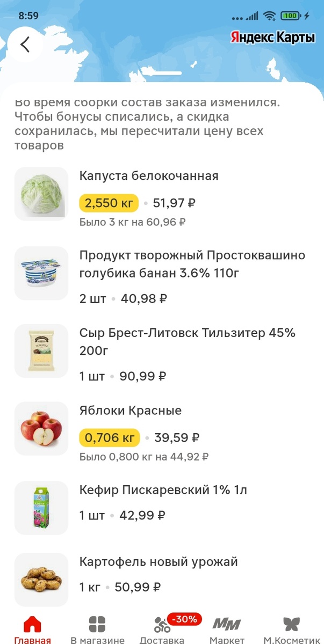Tap the cabbage product thumbnail
Image resolution: width=324 pixels, height=644 pixels.
click(x=41, y=194)
